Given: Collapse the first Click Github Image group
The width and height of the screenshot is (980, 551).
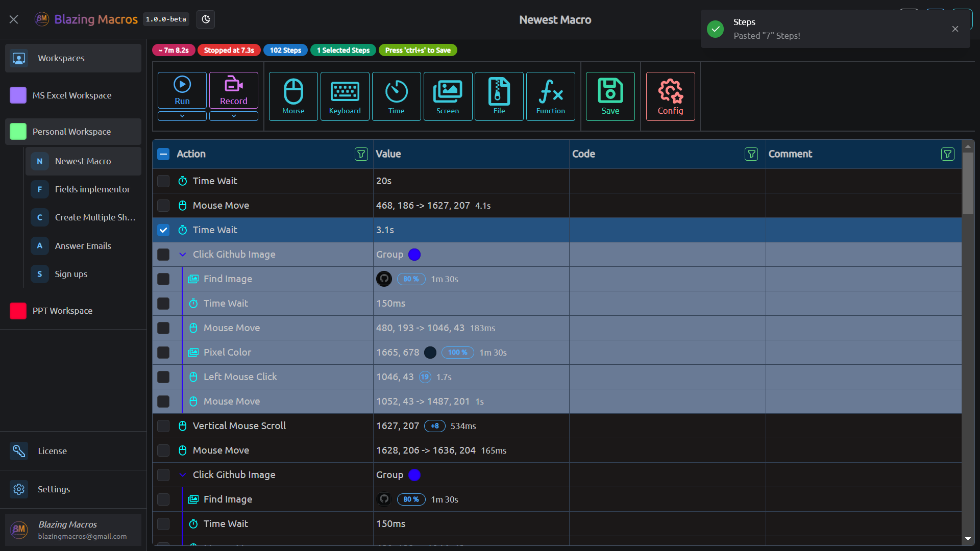Looking at the screenshot, I should click(183, 255).
